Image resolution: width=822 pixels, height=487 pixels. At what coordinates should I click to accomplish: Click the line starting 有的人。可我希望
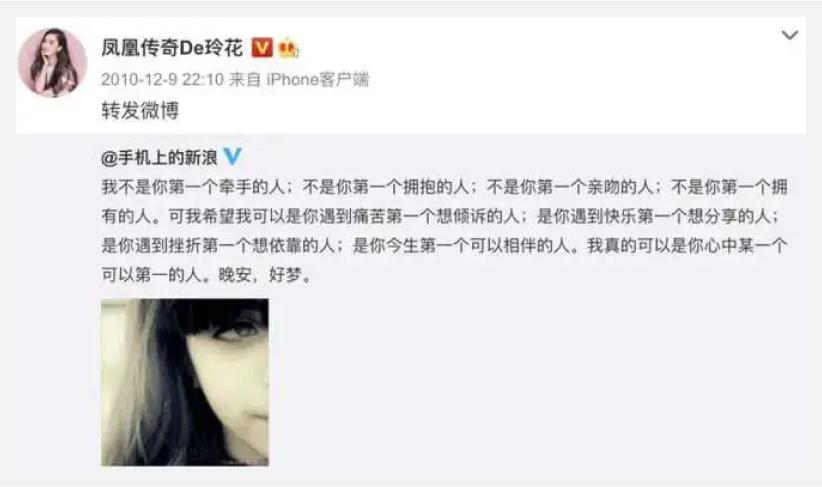441,216
